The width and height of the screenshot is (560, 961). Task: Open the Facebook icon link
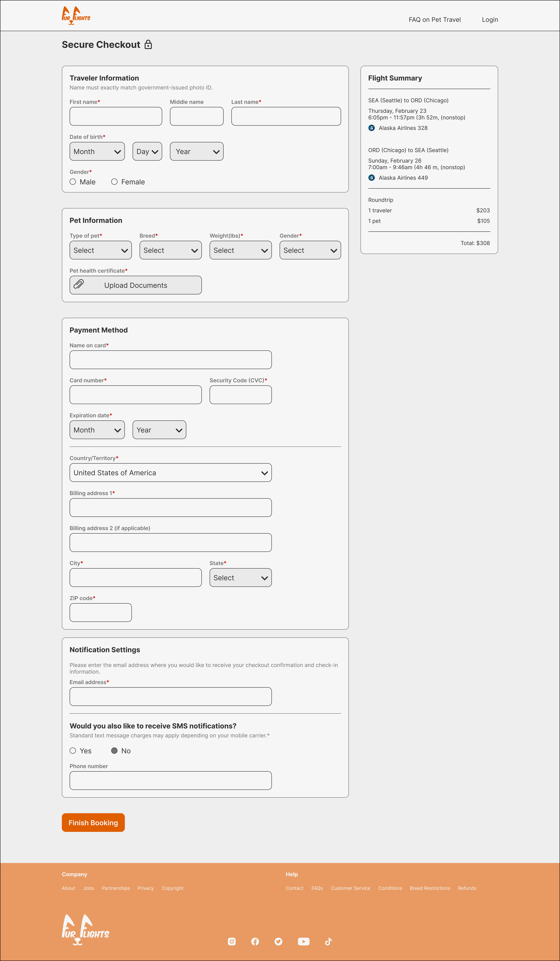pos(255,941)
